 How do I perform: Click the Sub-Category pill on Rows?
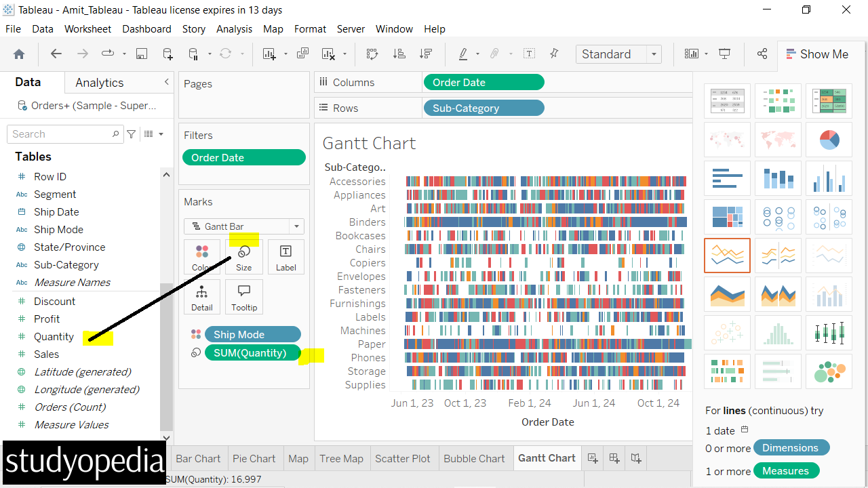(484, 108)
